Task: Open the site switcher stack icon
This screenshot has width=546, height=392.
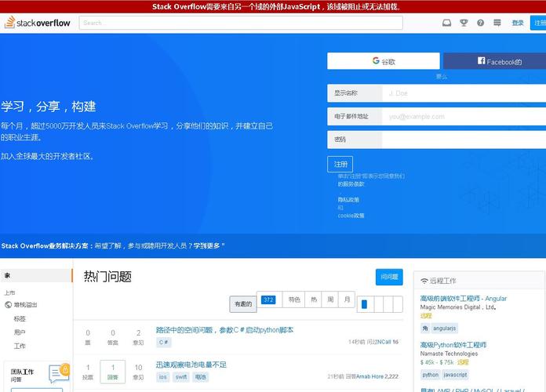Action: [x=497, y=23]
